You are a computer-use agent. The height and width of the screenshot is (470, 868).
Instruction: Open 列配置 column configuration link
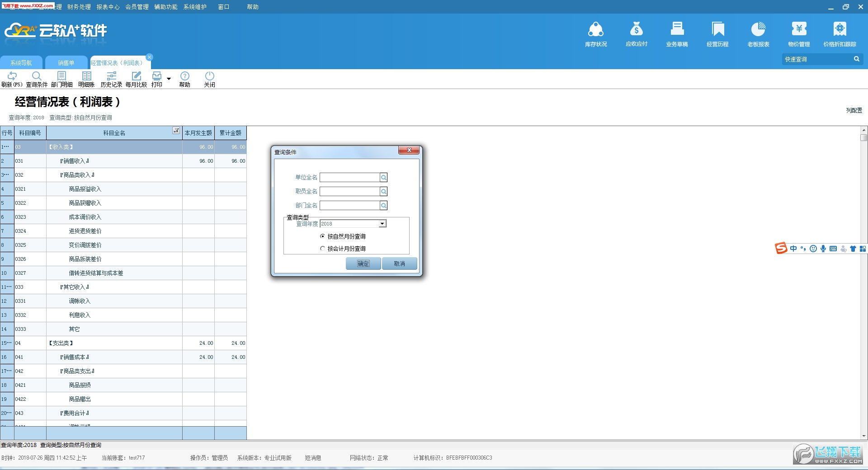[x=854, y=110]
